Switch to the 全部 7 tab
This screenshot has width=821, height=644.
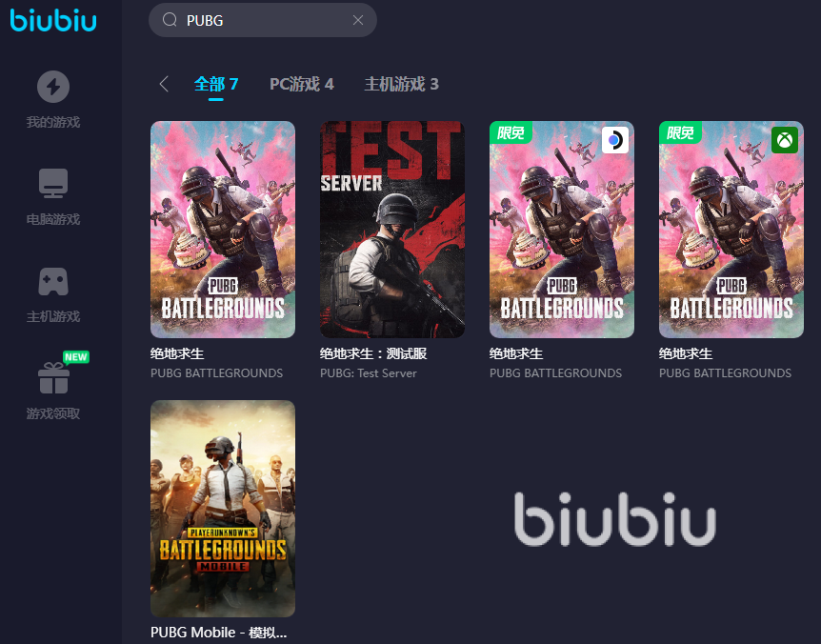215,84
